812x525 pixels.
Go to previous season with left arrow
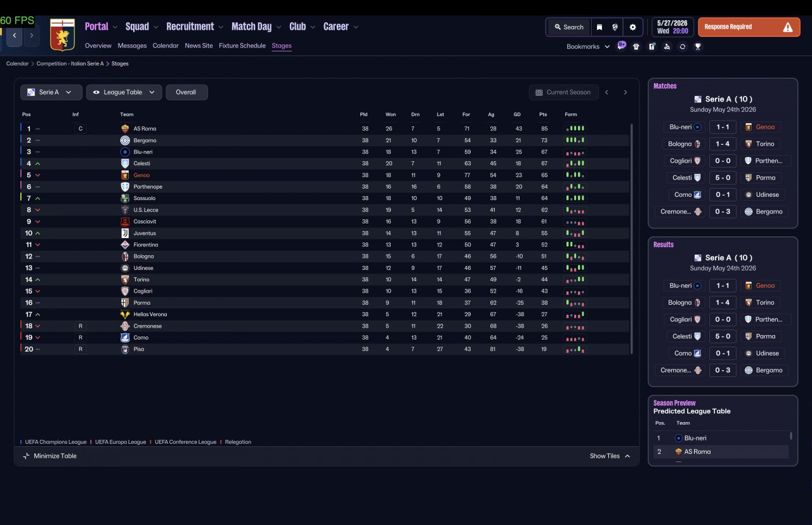[x=606, y=92]
